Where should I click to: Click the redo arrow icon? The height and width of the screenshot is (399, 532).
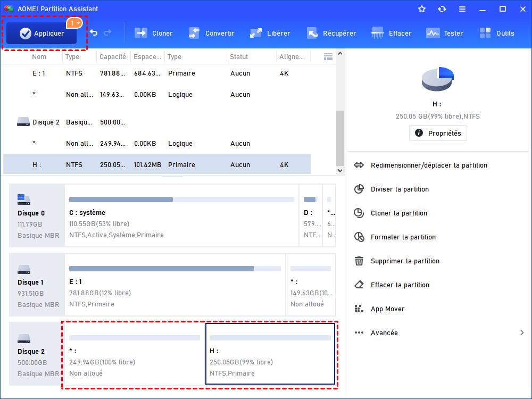tap(107, 33)
